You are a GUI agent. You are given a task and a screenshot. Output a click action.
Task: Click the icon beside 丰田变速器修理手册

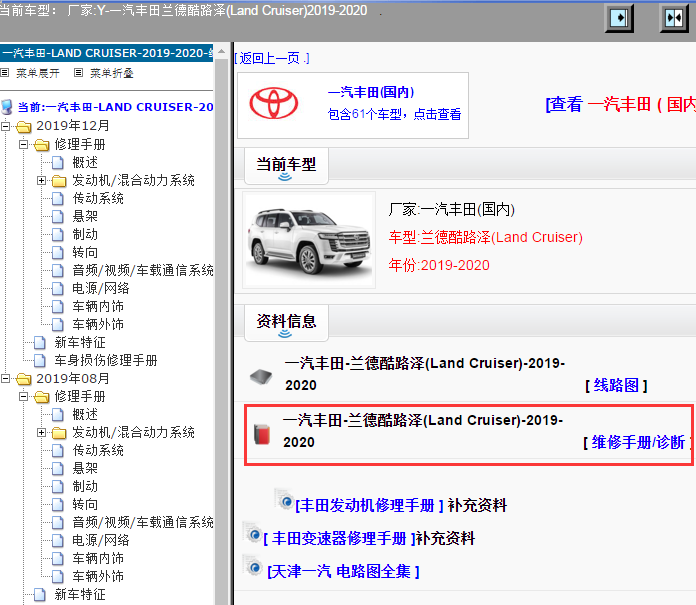coord(254,537)
